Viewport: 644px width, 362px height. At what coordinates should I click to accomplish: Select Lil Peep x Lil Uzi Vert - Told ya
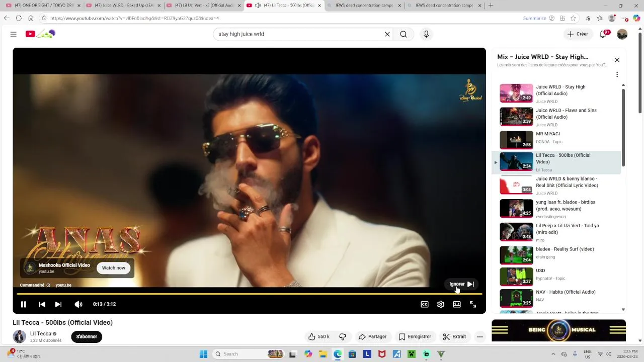click(556, 232)
